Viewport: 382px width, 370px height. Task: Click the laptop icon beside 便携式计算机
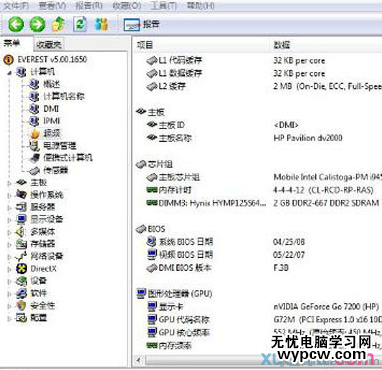(x=34, y=158)
